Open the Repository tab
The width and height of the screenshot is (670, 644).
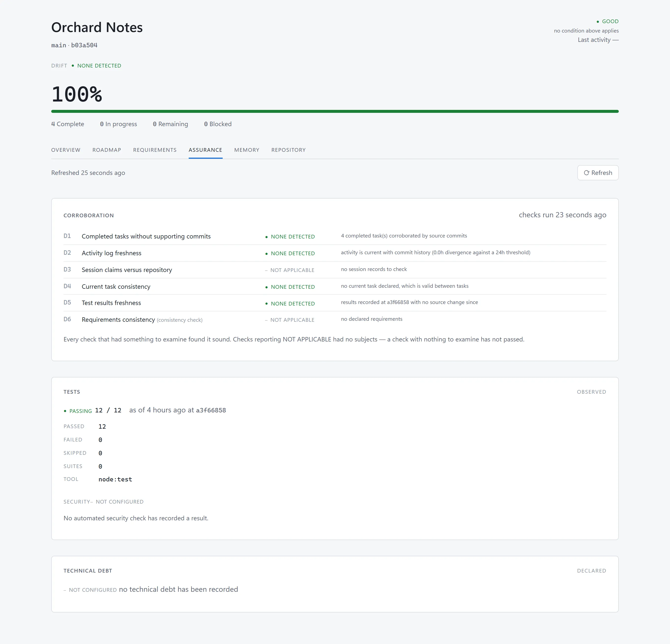coord(288,150)
